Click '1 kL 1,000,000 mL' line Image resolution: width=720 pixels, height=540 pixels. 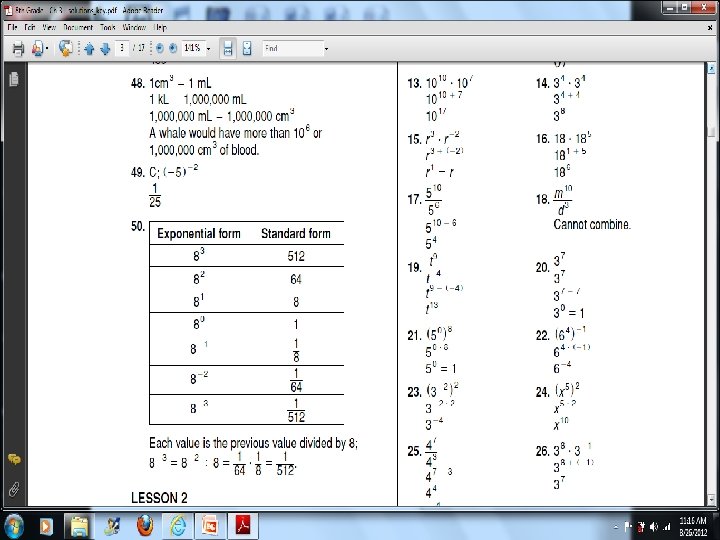pos(198,100)
